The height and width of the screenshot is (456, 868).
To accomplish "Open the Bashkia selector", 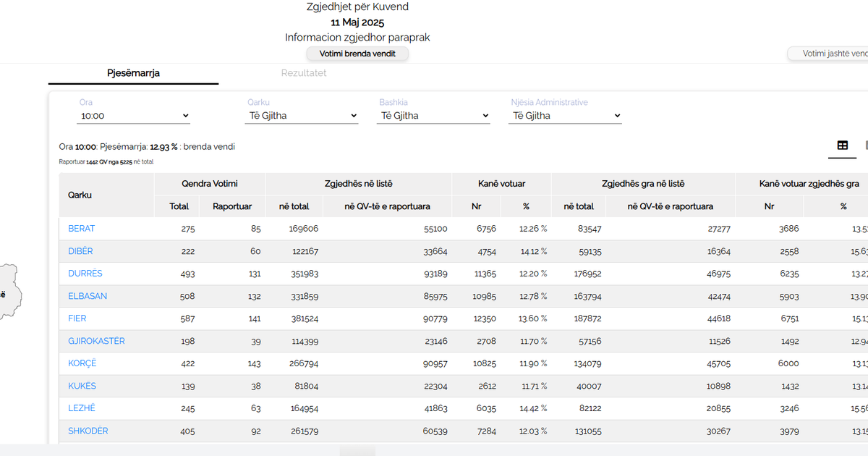I will click(x=433, y=116).
